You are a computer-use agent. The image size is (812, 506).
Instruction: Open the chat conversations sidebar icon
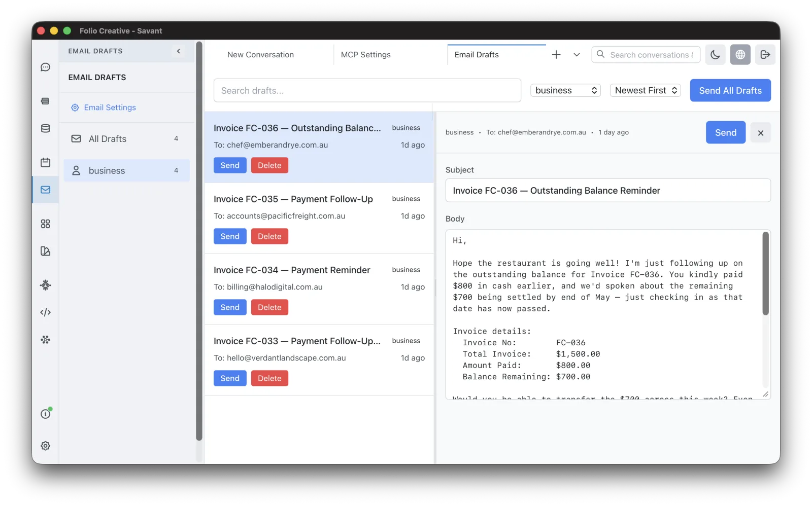click(x=45, y=67)
